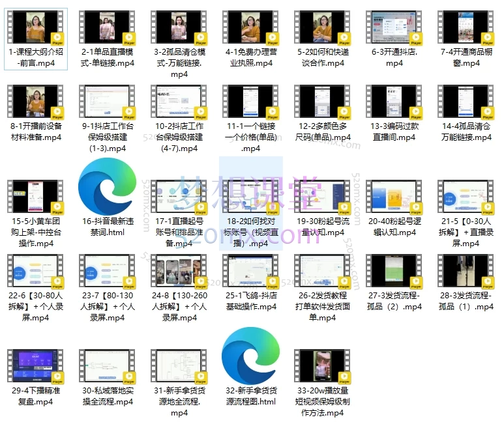Select video icon 27-3发货流程-孤品（2）.mp4
Viewport: 504px width, 424px height.
394,271
